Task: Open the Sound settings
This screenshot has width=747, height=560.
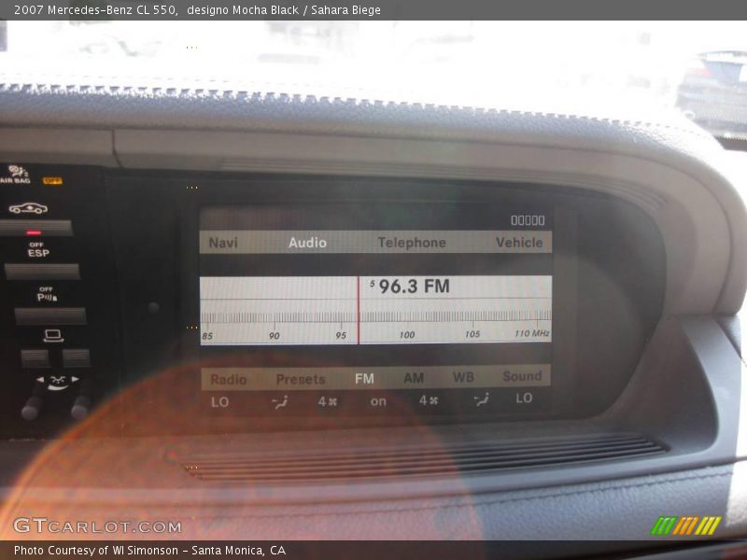Action: click(522, 376)
